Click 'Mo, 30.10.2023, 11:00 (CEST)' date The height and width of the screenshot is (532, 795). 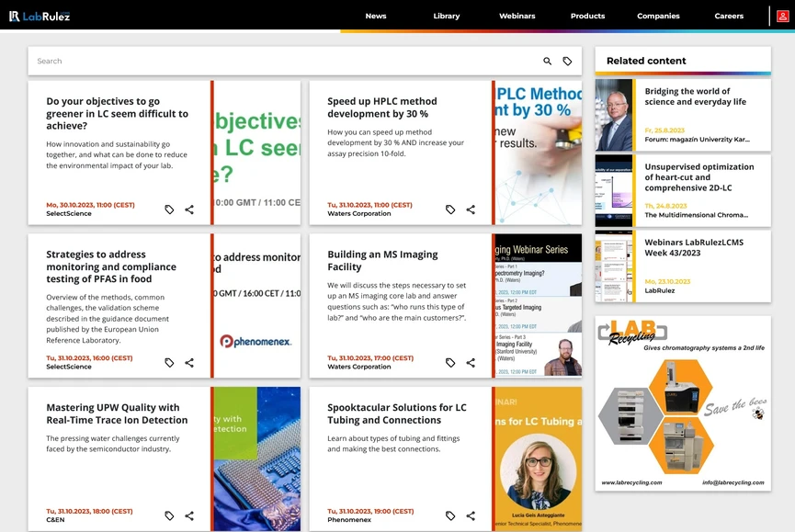[x=90, y=205]
